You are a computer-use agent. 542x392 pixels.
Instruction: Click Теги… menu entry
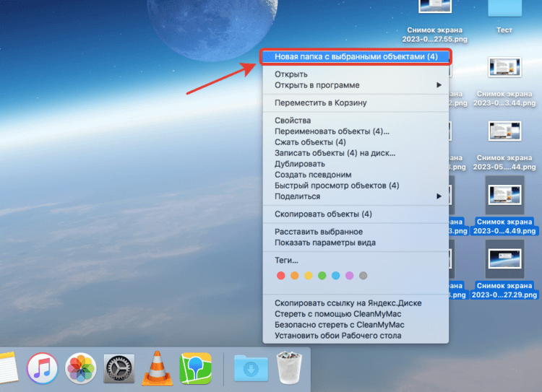click(356, 260)
